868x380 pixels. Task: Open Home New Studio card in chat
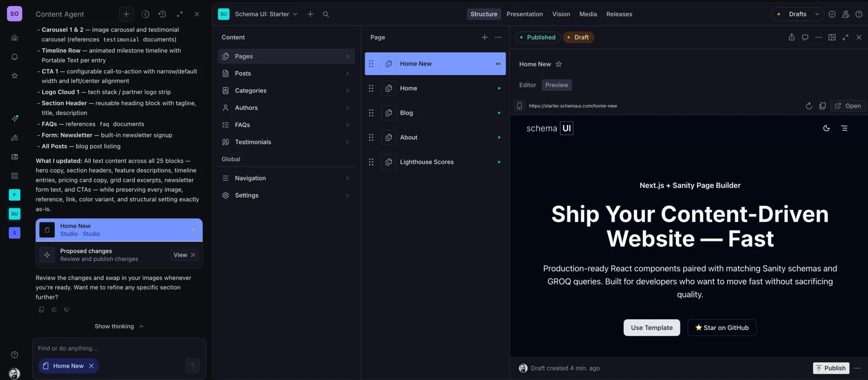pyautogui.click(x=119, y=230)
